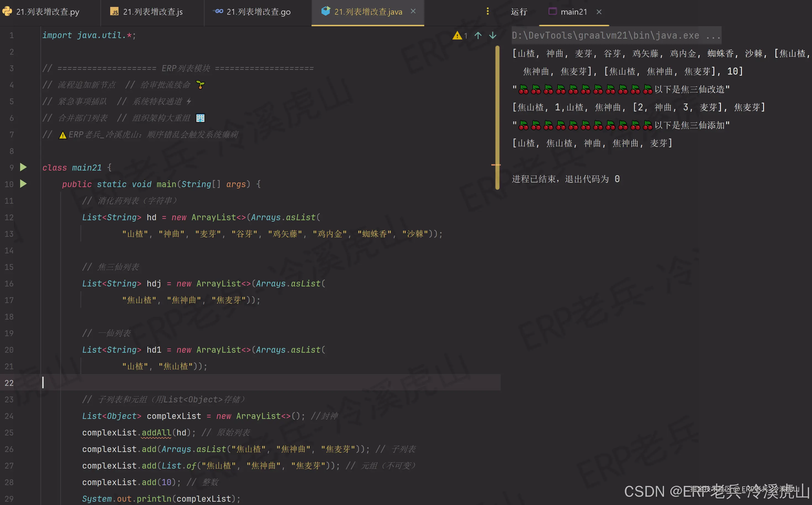Click the squiggly-underlined addAll call on line 25
812x505 pixels.
[156, 432]
